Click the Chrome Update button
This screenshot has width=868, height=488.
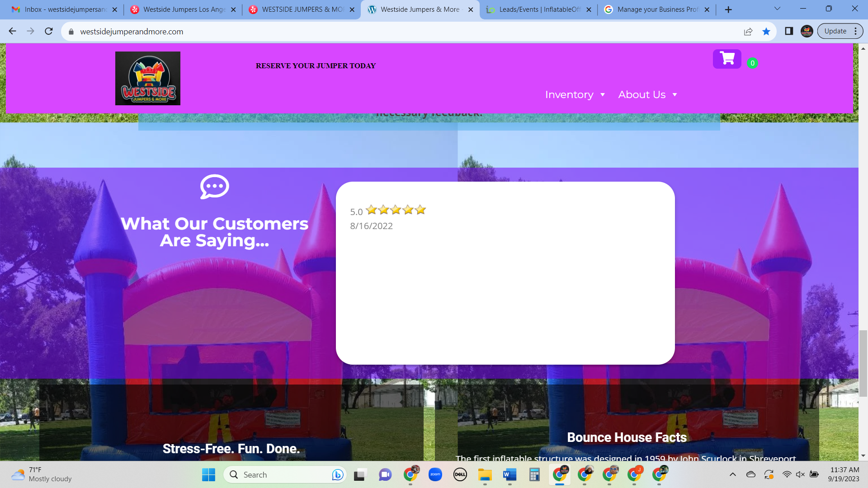[835, 31]
